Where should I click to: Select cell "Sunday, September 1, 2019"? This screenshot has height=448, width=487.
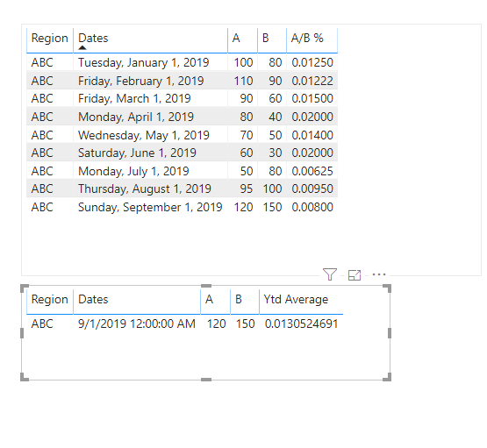click(150, 207)
